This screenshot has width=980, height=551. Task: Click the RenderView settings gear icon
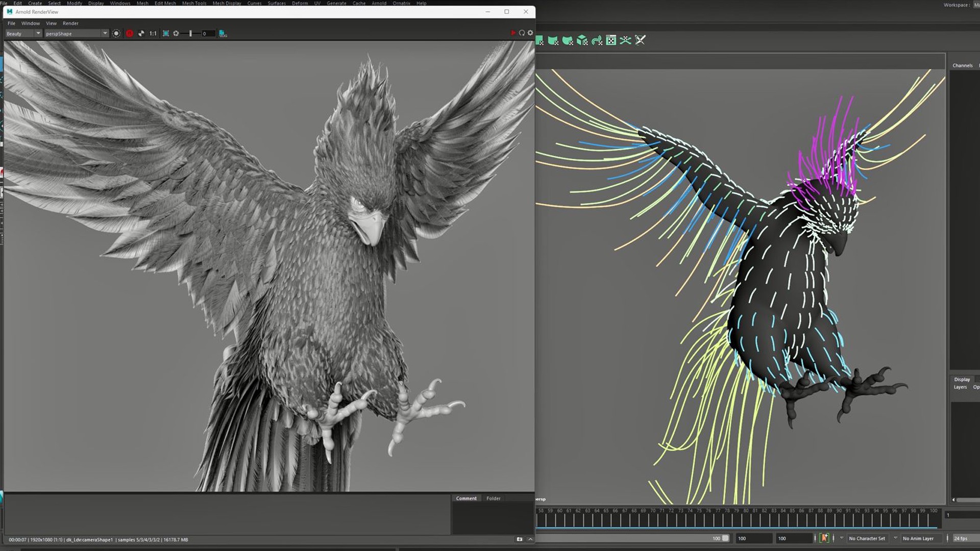click(x=530, y=33)
